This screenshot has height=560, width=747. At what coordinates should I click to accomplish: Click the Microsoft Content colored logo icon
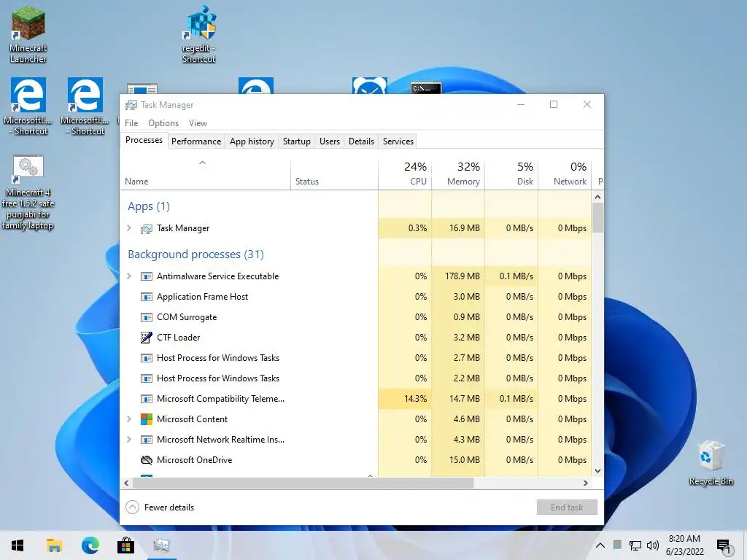[146, 419]
